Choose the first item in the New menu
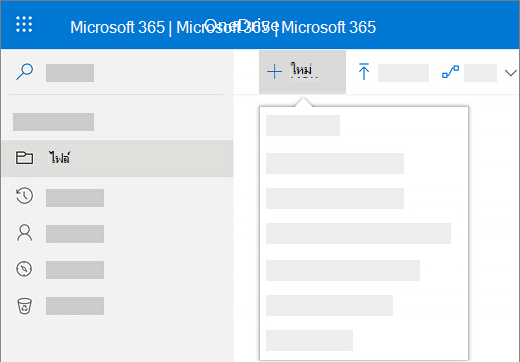Screen dimensions: 520x362 click(303, 125)
